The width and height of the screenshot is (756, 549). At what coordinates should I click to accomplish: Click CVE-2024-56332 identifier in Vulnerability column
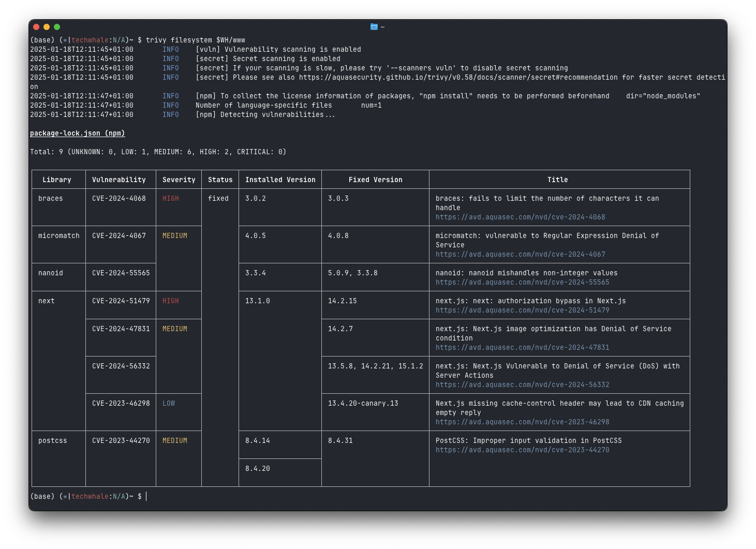point(121,366)
